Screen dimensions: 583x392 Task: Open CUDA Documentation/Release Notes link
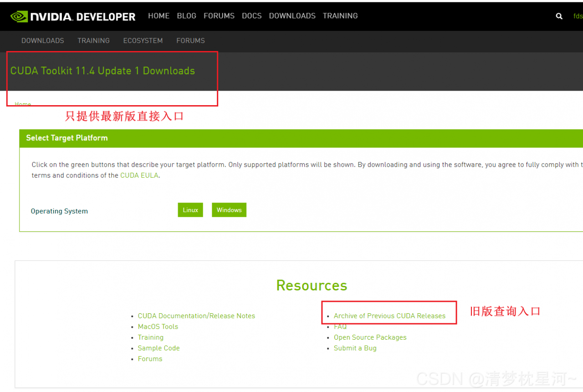(196, 316)
